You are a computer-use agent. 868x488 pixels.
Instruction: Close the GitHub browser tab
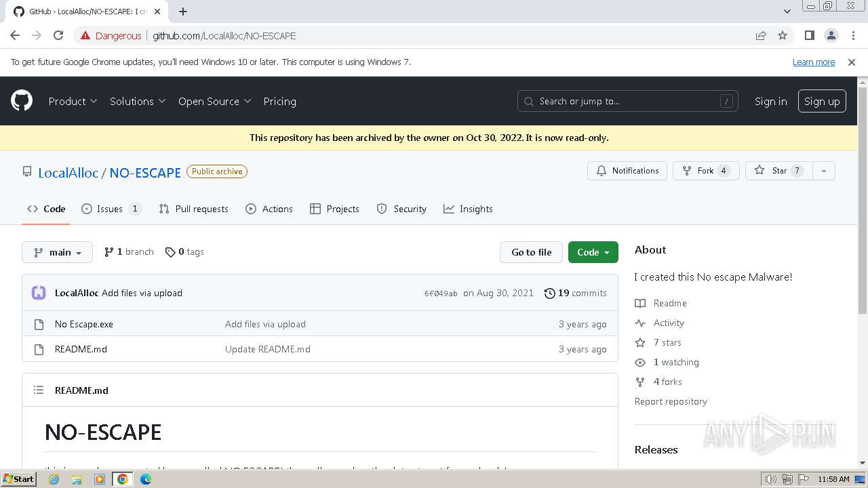pos(157,12)
